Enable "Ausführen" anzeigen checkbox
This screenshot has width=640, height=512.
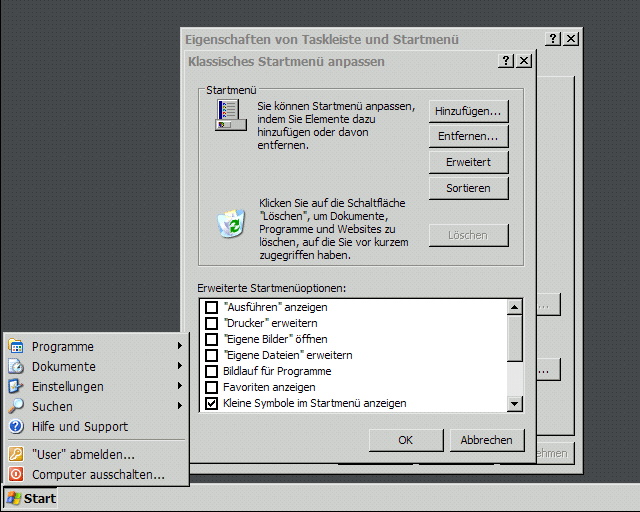(211, 307)
